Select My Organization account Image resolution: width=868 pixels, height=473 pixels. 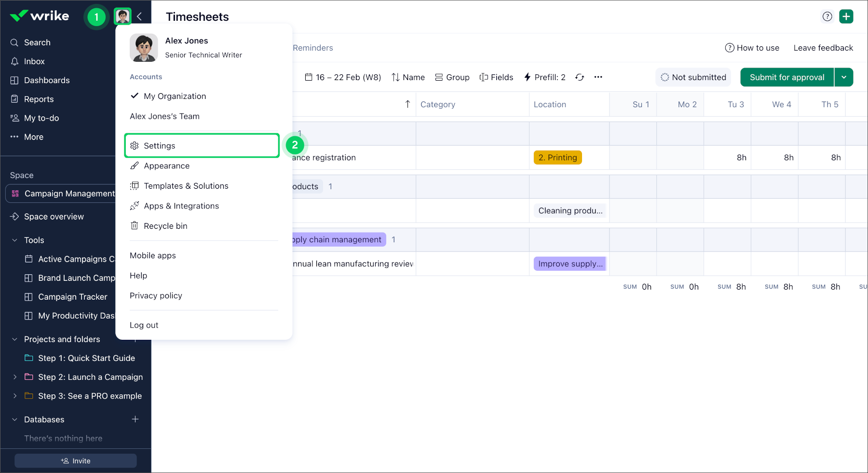point(175,96)
